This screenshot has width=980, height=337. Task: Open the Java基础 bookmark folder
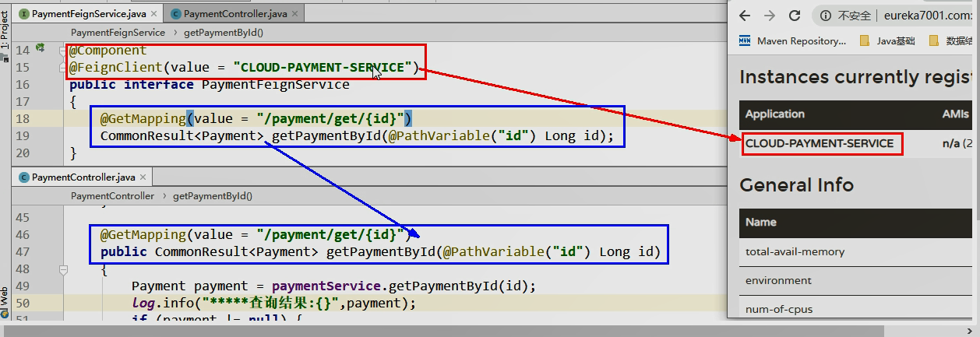887,40
